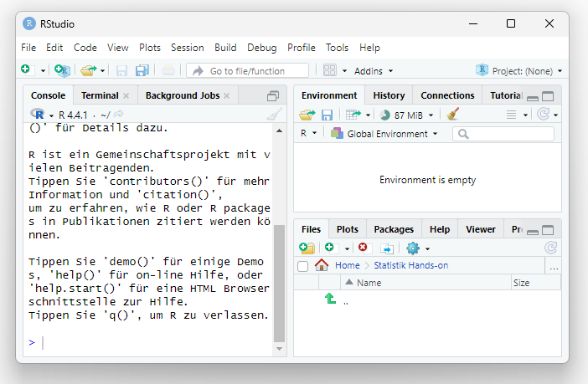588x384 pixels.
Task: Save the workspace in the Environment pane
Action: pos(327,115)
